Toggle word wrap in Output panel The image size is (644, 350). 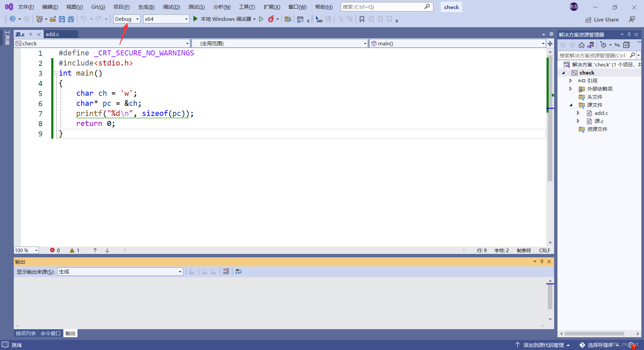(x=238, y=271)
